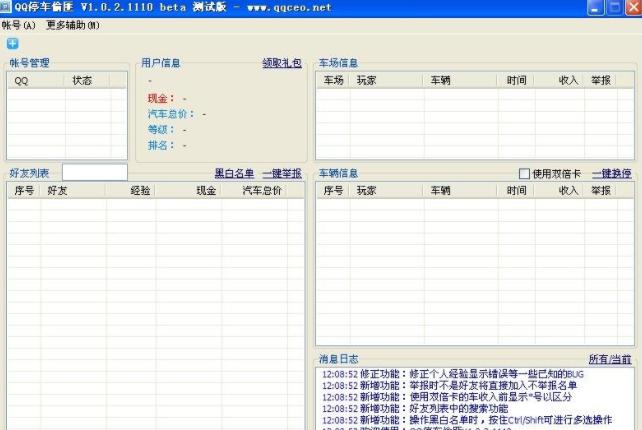642x430 pixels.
Task: Click 时间 column header in 车场信息 table
Action: (515, 80)
